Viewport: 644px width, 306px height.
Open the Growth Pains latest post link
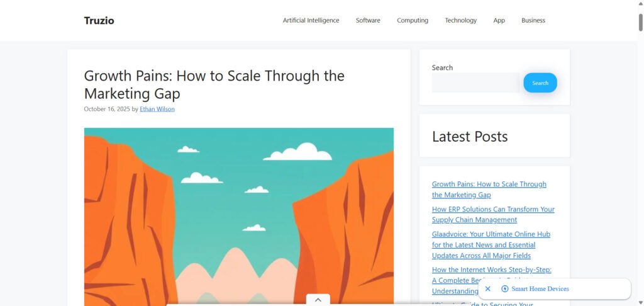[489, 189]
